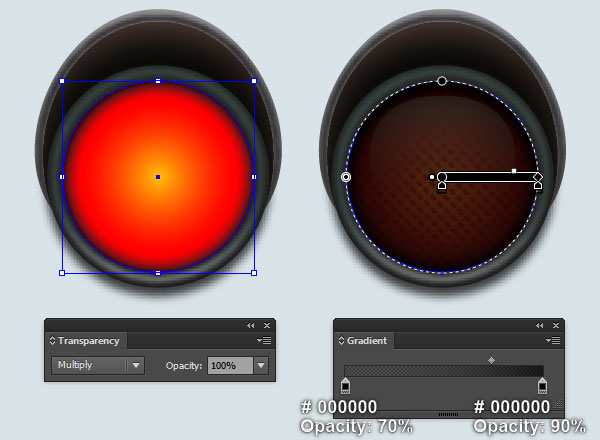Click the gradient midpoint diamond marker

tap(491, 360)
